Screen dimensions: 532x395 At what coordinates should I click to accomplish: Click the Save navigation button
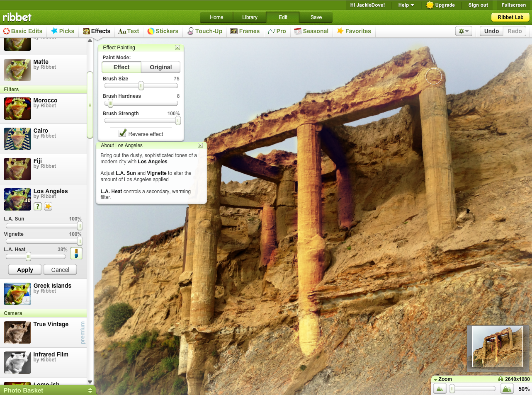316,17
